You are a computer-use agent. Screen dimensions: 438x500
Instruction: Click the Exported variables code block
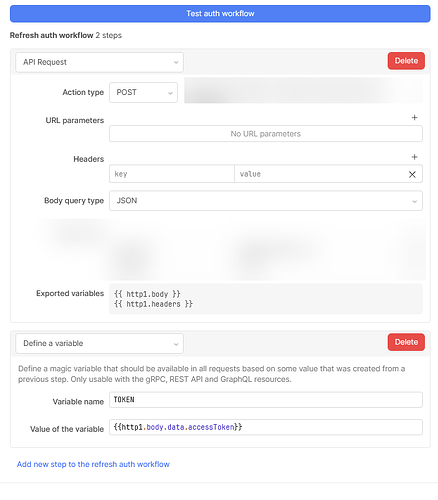tap(266, 299)
